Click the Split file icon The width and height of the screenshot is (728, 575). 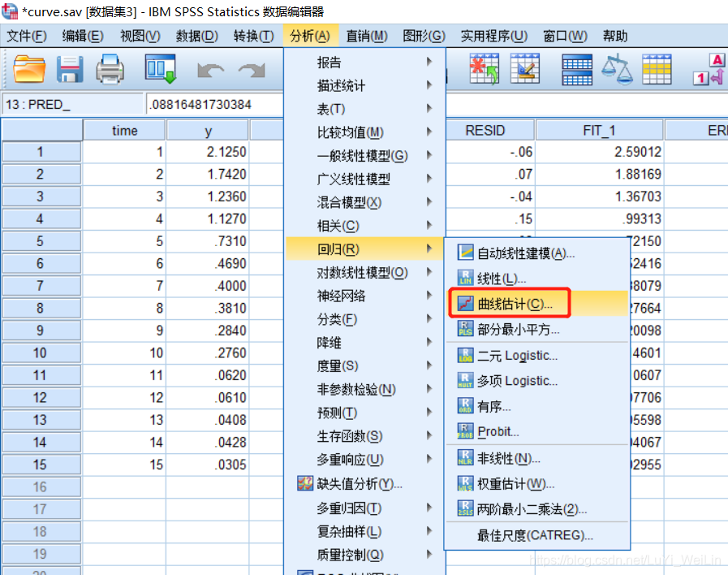pos(577,70)
